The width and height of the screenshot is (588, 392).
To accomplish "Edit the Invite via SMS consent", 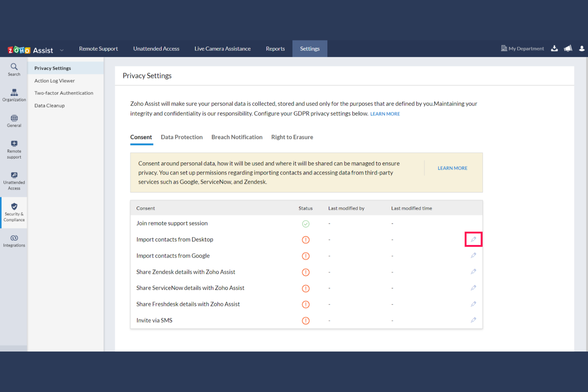I will (x=473, y=320).
